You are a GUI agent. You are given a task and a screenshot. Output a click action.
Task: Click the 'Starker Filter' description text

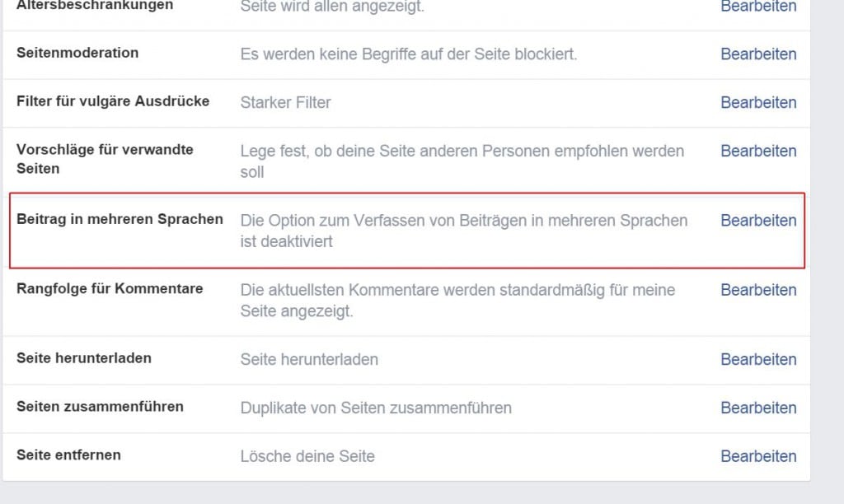pos(285,103)
